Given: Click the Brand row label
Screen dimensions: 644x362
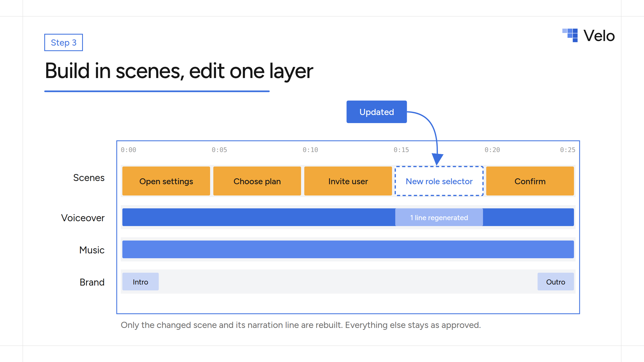Looking at the screenshot, I should click(92, 282).
